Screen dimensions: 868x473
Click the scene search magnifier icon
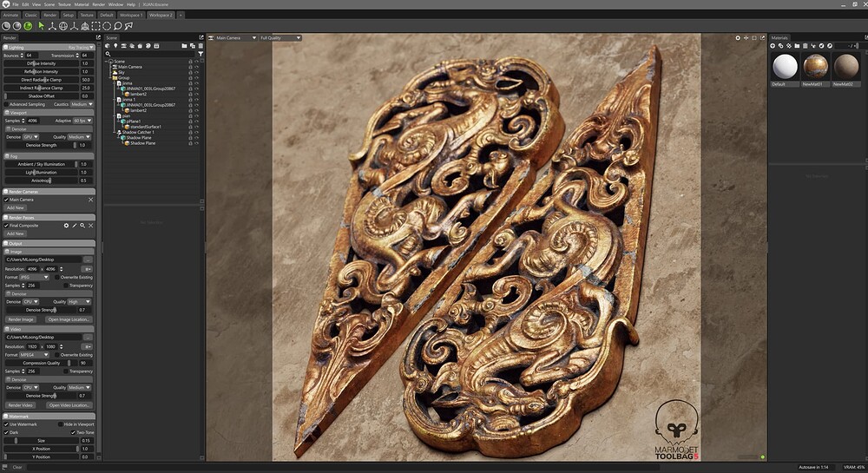click(108, 54)
